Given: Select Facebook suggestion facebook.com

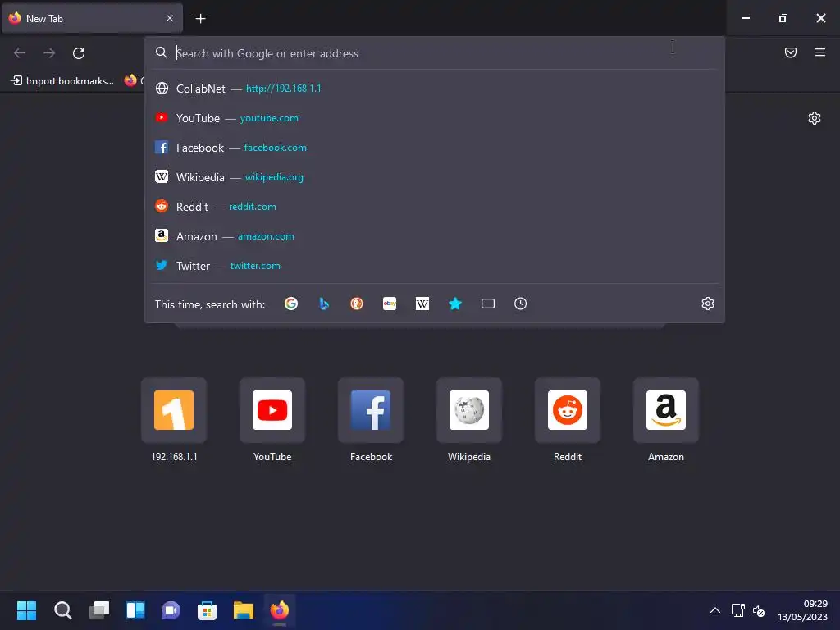Looking at the screenshot, I should (434, 148).
